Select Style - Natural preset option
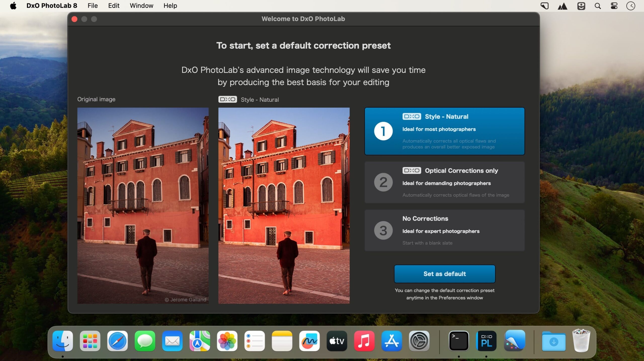 pos(445,131)
